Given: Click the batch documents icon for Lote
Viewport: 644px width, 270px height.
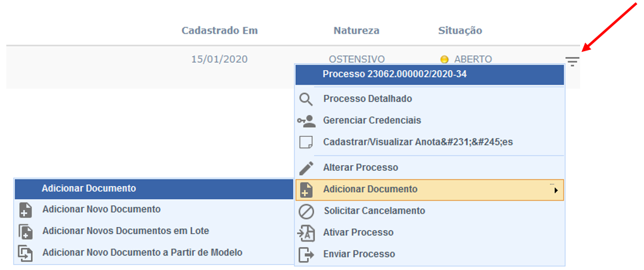Looking at the screenshot, I should pos(25,231).
